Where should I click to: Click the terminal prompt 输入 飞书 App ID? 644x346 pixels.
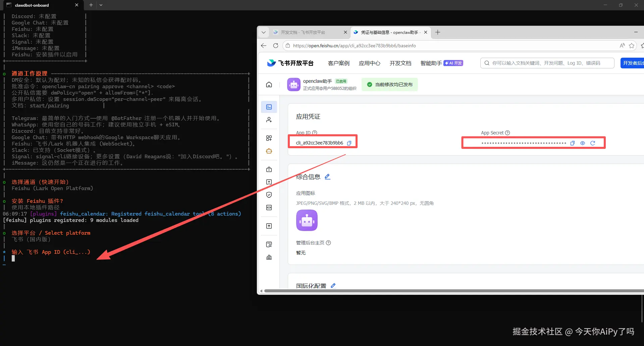coord(51,252)
